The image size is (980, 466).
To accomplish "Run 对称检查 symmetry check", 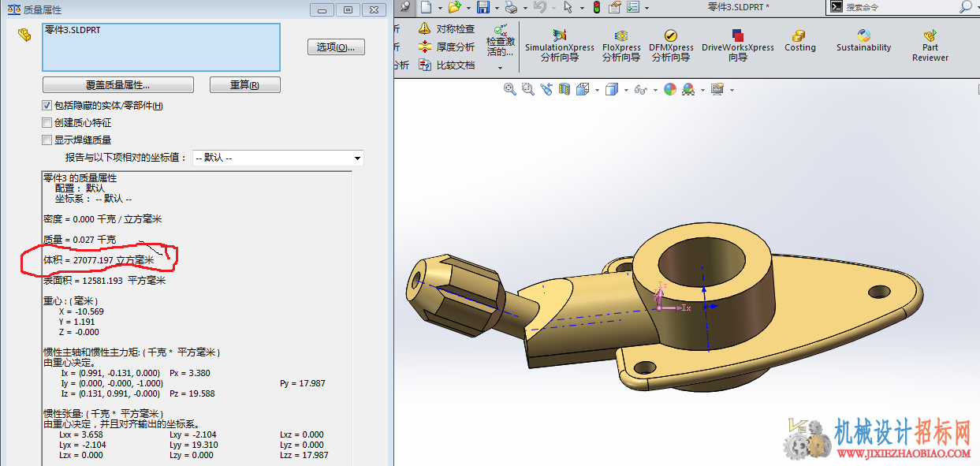I will tap(446, 29).
